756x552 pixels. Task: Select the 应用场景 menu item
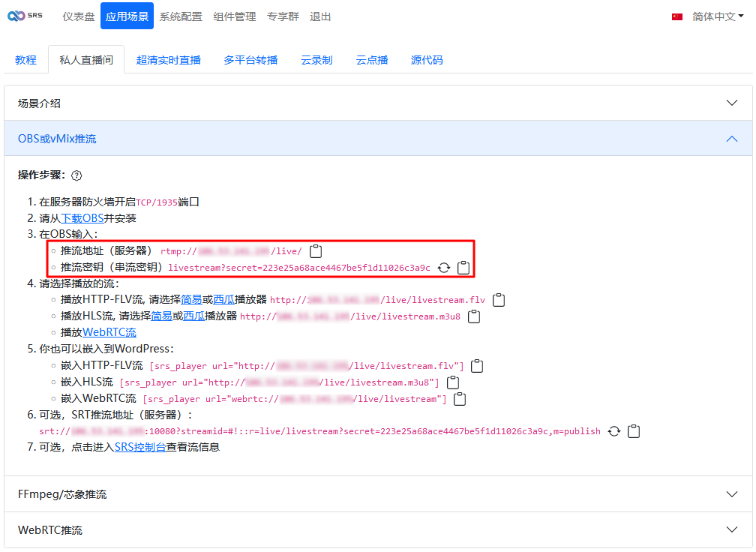(127, 16)
